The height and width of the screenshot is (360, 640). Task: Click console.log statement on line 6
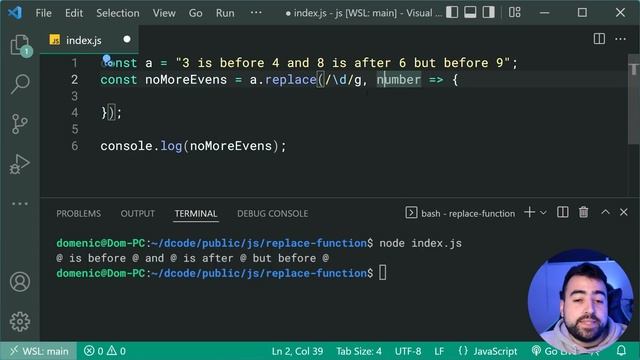193,146
